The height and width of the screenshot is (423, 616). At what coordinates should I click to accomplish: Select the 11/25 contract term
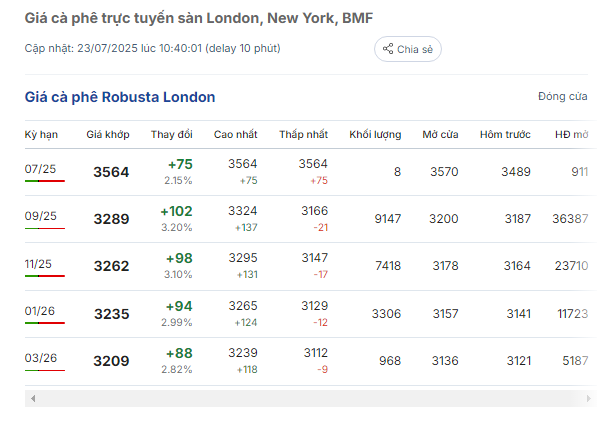tap(38, 264)
